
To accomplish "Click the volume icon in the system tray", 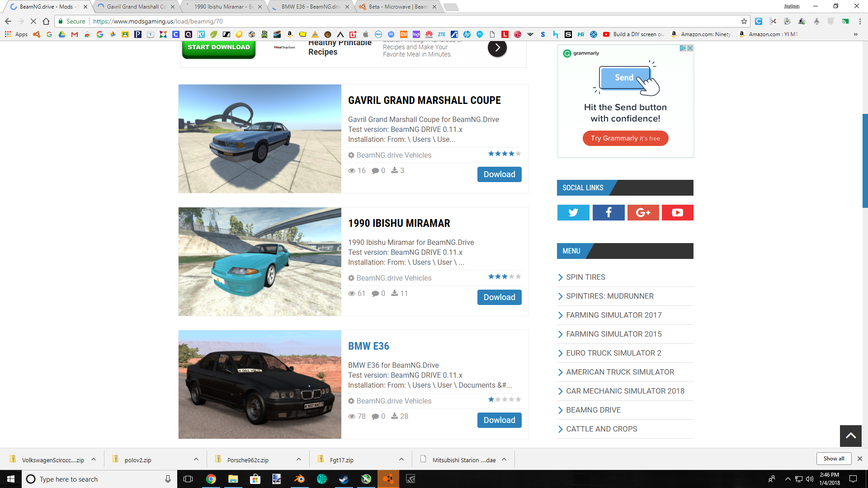I will click(810, 479).
